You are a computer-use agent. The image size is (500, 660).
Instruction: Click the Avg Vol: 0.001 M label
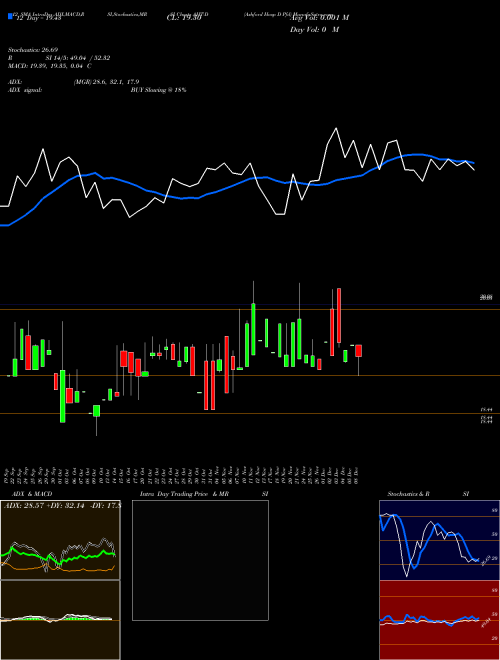319,18
